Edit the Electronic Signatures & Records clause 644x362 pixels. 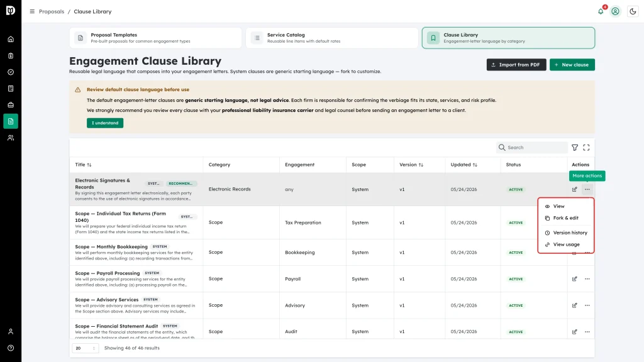coord(575,189)
